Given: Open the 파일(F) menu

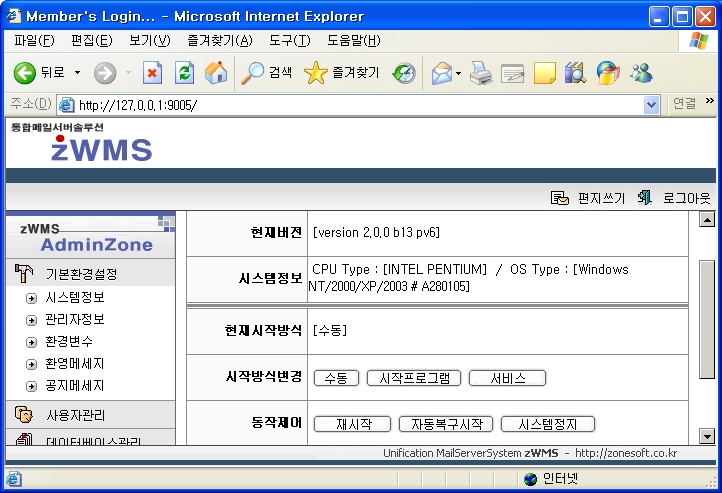Looking at the screenshot, I should click(34, 41).
